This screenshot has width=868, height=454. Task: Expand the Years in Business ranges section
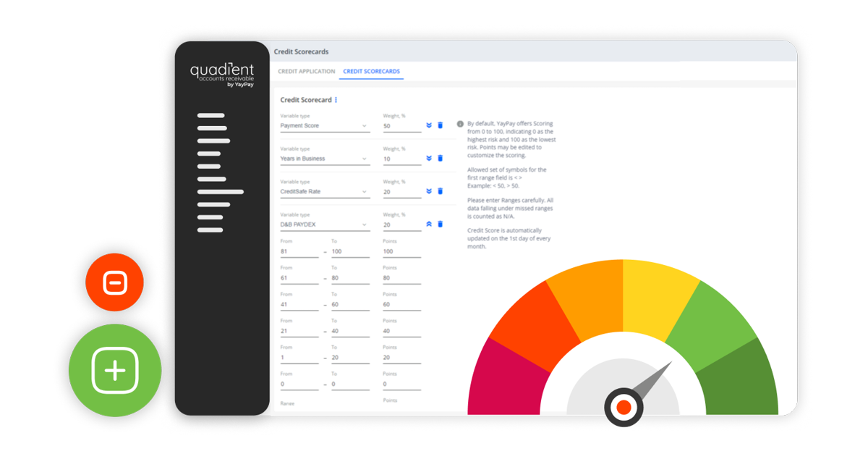(429, 158)
